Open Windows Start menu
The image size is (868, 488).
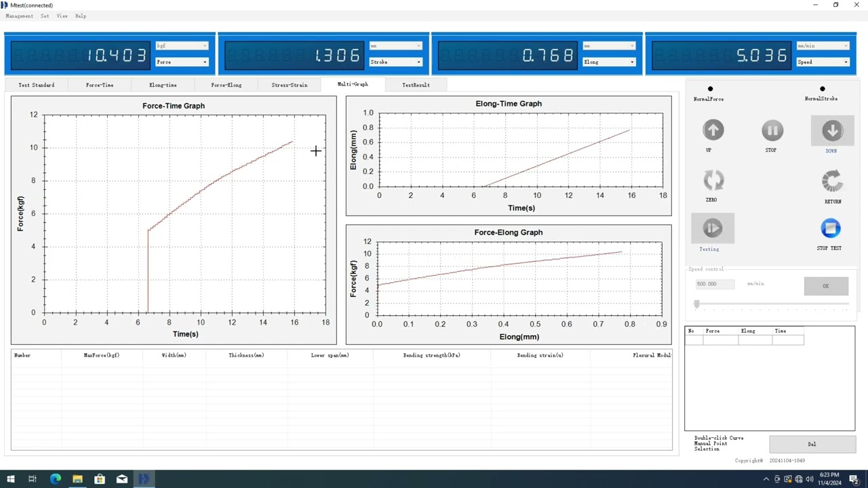pyautogui.click(x=11, y=479)
